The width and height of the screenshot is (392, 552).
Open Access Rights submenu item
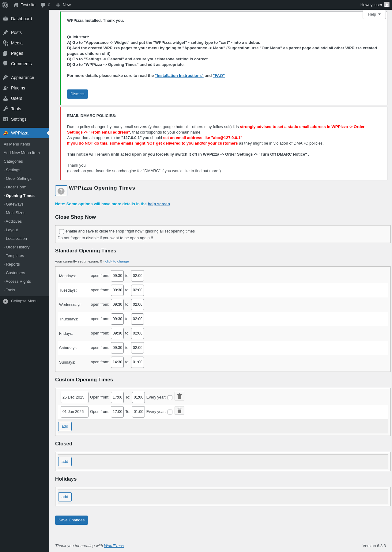[x=17, y=282]
